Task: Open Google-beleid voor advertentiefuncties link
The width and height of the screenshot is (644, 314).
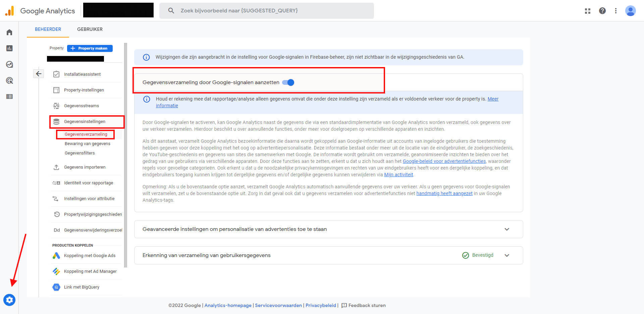Action: coord(444,161)
